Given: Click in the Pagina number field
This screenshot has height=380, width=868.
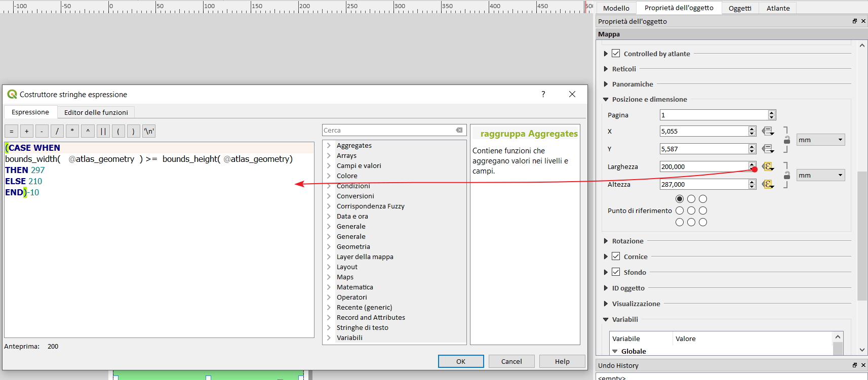Looking at the screenshot, I should [x=713, y=115].
